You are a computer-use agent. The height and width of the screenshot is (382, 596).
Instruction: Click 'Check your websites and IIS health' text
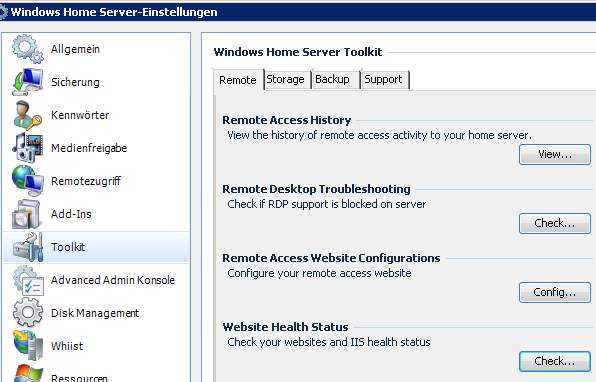[329, 342]
